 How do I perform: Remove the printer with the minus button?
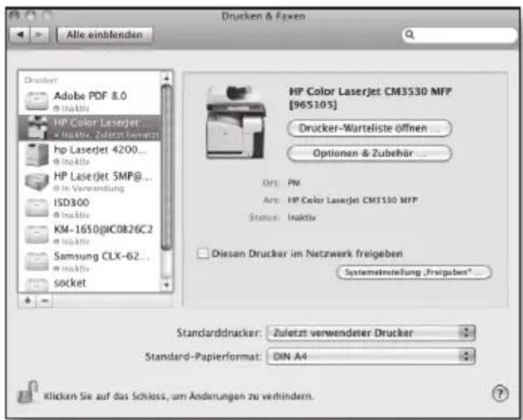click(x=45, y=301)
